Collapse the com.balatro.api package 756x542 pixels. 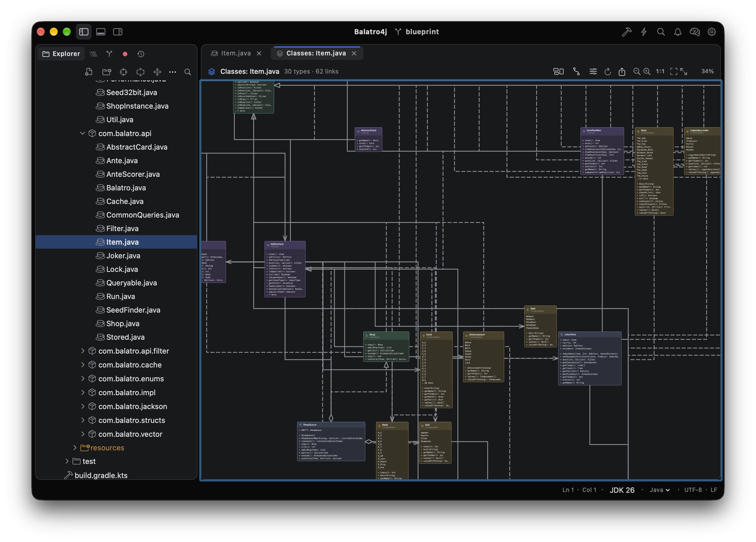82,133
